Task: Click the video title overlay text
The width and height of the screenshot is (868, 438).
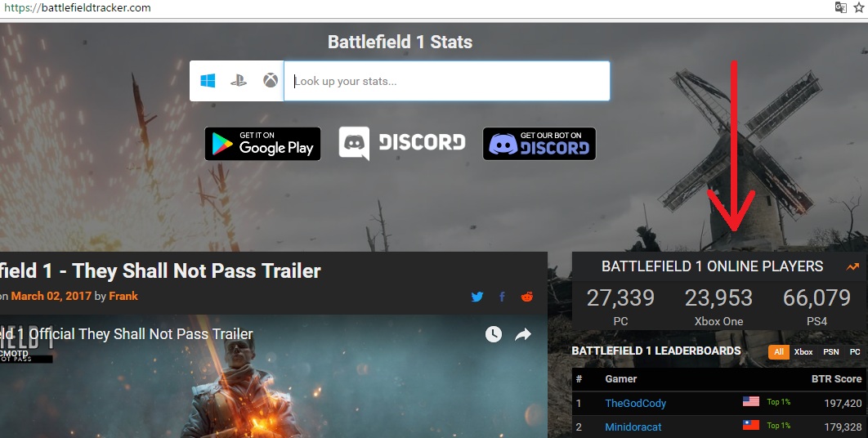Action: (x=126, y=334)
